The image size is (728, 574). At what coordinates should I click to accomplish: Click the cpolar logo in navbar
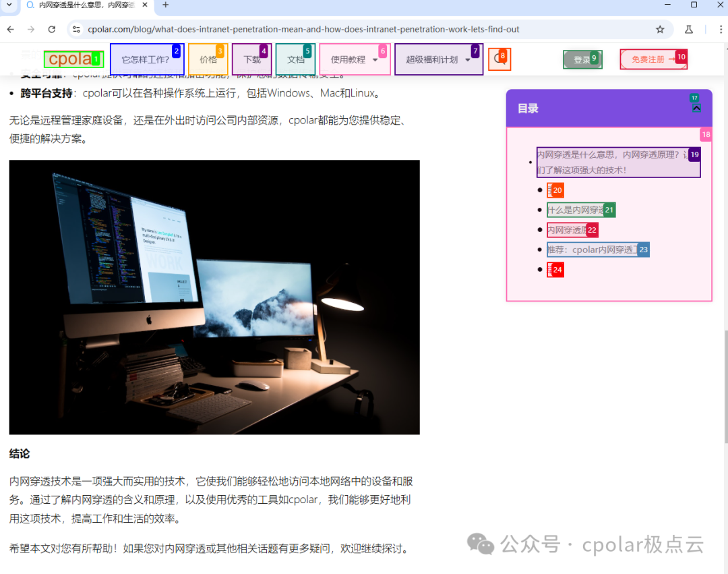(69, 59)
